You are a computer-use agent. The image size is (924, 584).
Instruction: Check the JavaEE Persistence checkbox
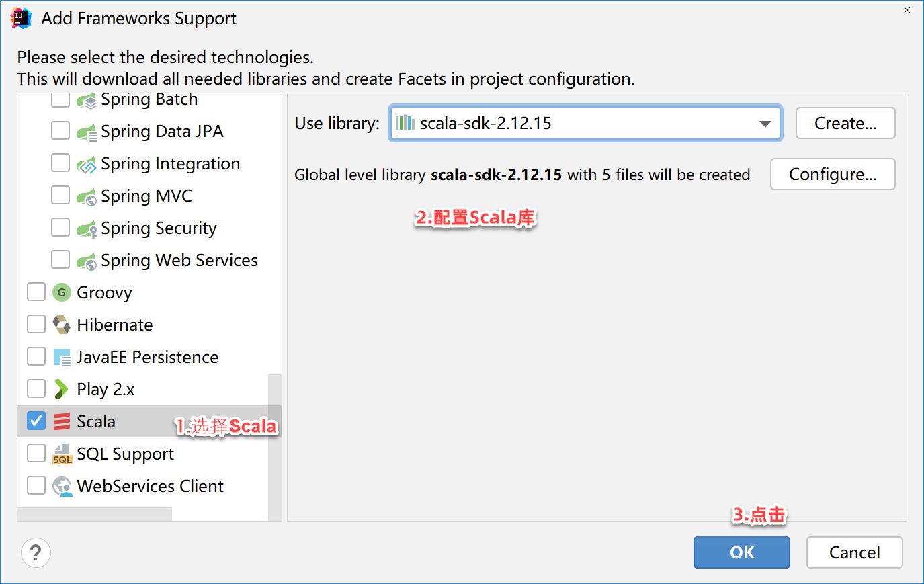36,356
